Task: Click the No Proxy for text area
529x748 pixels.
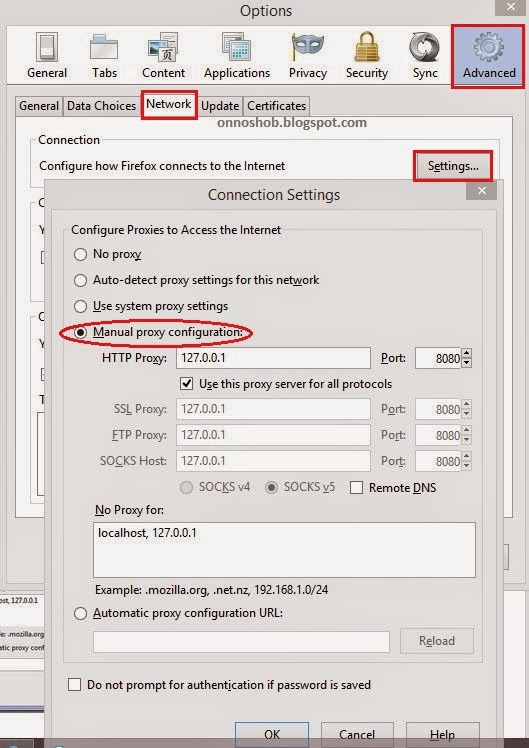Action: click(284, 550)
